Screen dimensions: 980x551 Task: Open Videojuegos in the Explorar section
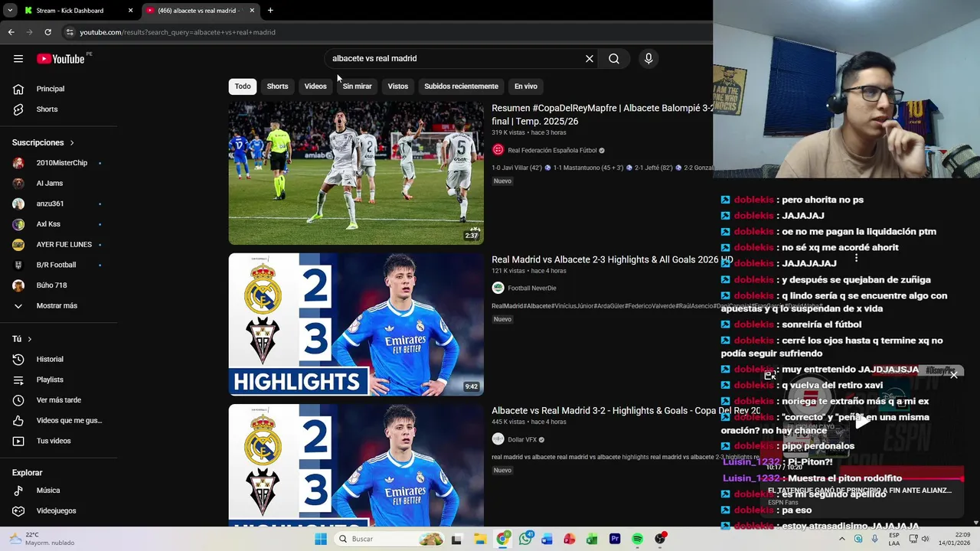tap(57, 510)
